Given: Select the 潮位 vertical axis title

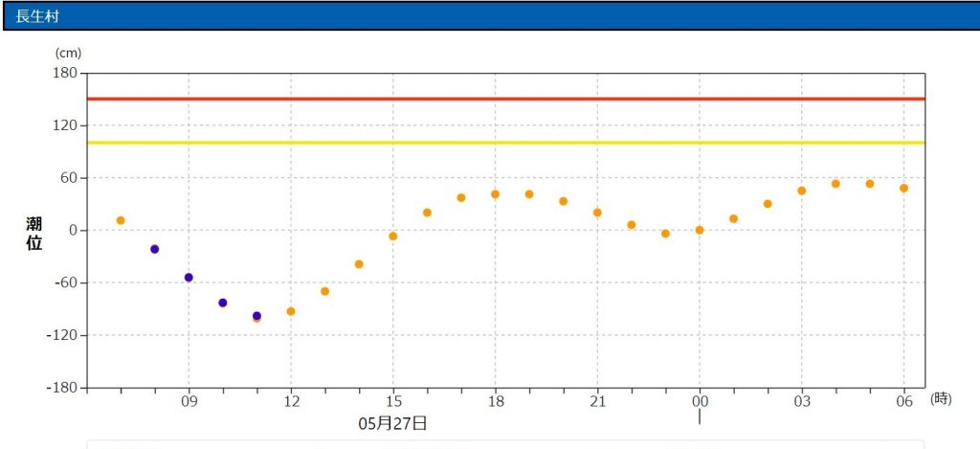Looking at the screenshot, I should [x=34, y=234].
